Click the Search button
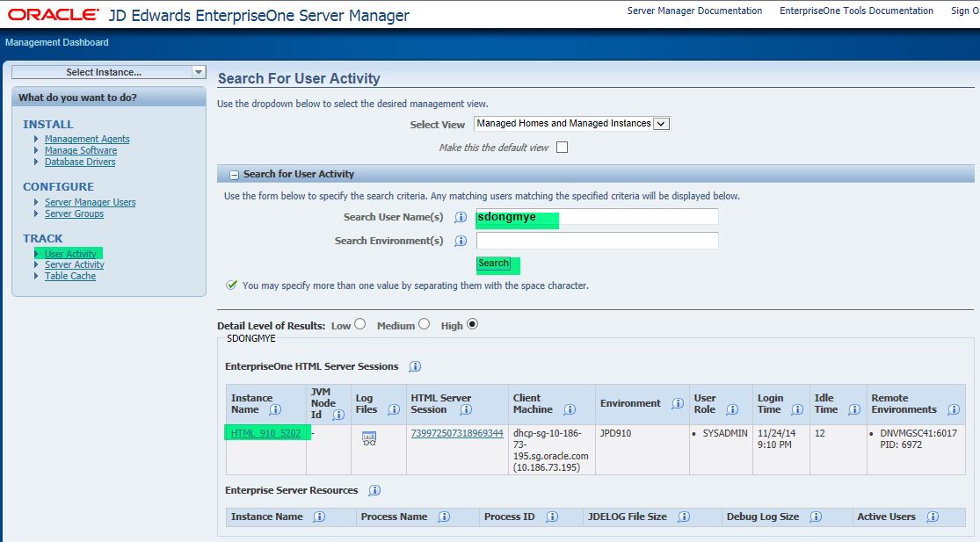Viewport: 980px width, 542px height. tap(494, 264)
